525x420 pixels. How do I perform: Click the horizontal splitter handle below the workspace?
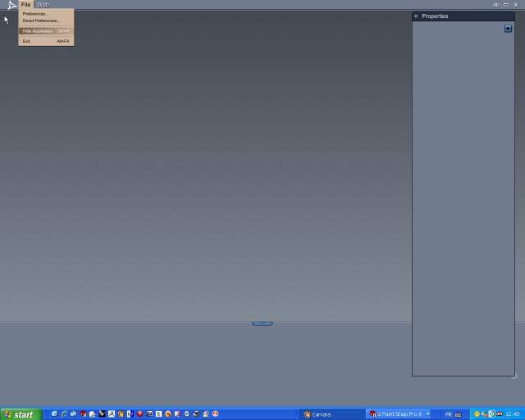tap(262, 323)
